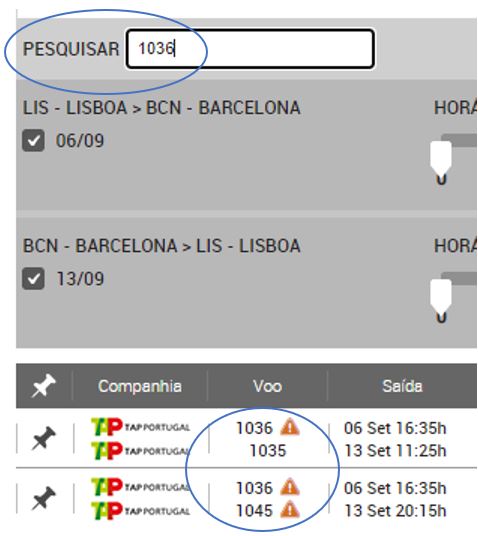Uncheck the 13/09 date checkbox

[33, 279]
